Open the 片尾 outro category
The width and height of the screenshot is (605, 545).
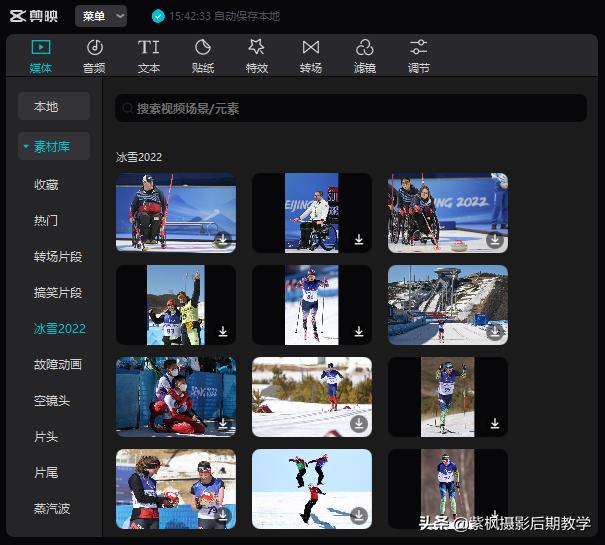tap(46, 472)
